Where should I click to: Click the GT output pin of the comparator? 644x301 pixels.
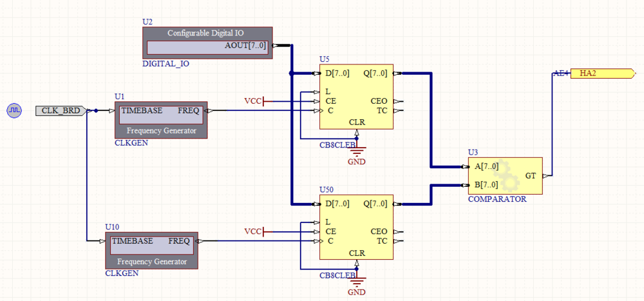531,175
